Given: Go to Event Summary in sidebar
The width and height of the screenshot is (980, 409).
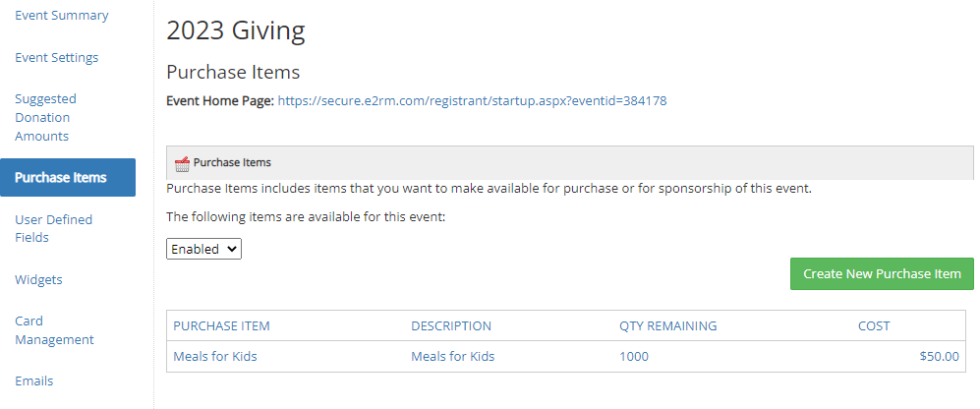Looking at the screenshot, I should 61,15.
